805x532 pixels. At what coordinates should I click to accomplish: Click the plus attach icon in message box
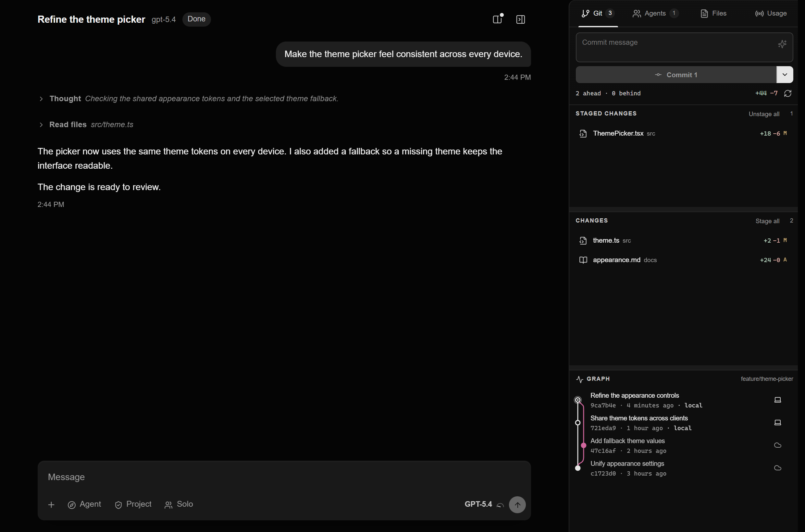[x=51, y=504]
